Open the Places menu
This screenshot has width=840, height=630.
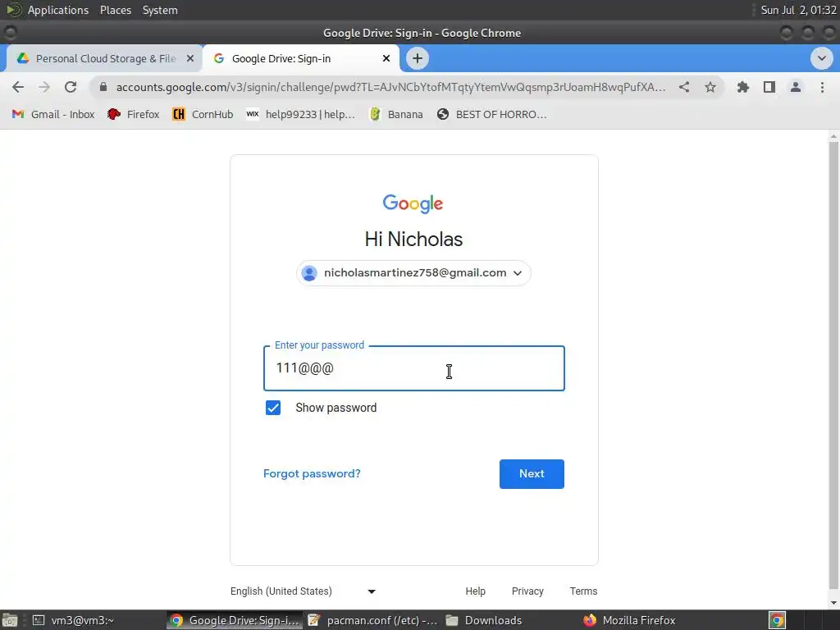[x=116, y=10]
